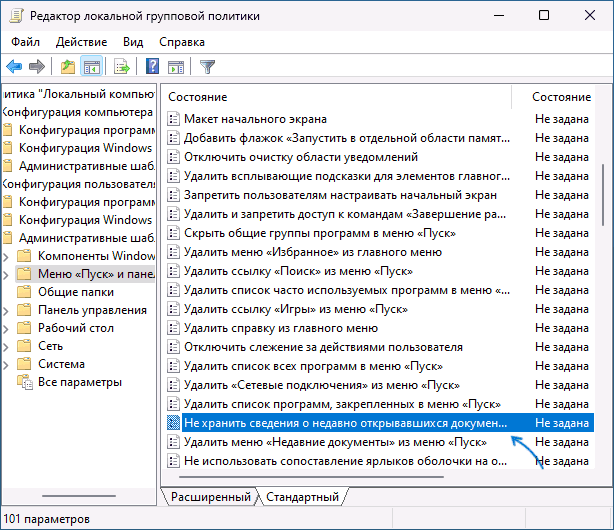Click the Back arrow in toolbar

[14, 67]
